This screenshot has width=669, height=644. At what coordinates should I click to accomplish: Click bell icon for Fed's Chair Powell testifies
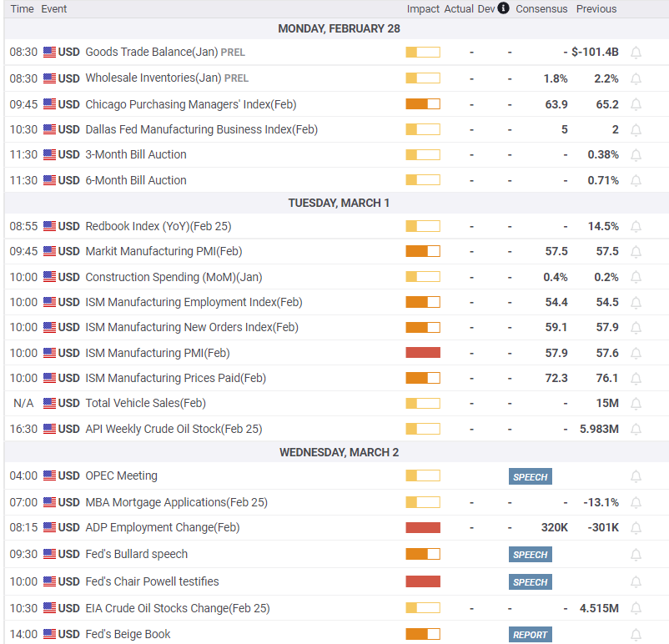pos(636,581)
